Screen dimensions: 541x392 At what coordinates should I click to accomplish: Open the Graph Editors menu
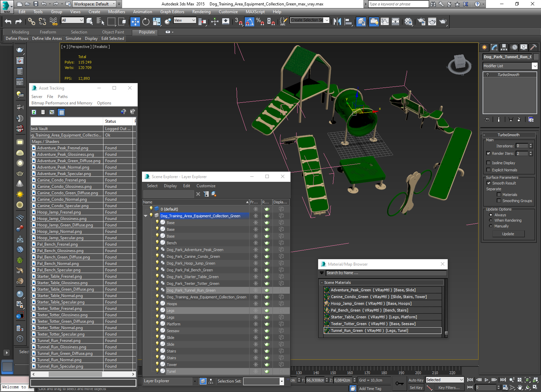click(x=172, y=12)
